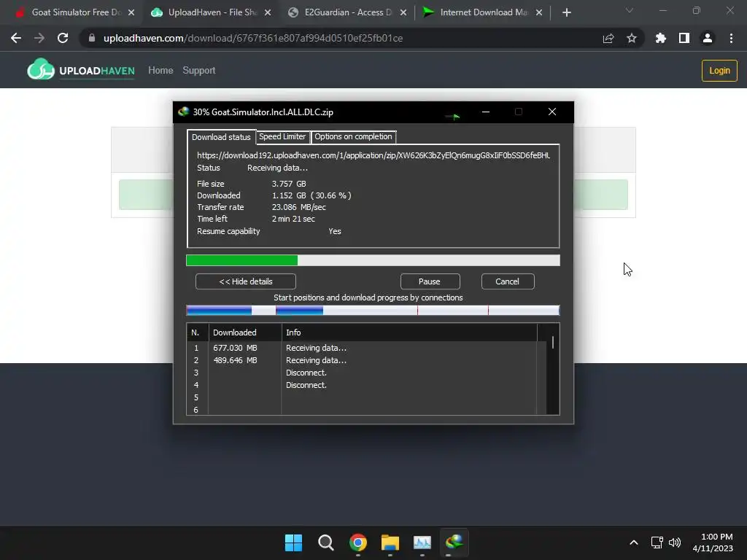747x560 pixels.
Task: Open Support link on UploadHaven
Action: (199, 71)
